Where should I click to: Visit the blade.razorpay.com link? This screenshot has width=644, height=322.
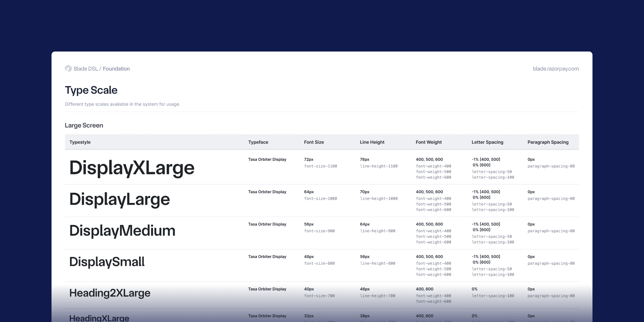(556, 69)
